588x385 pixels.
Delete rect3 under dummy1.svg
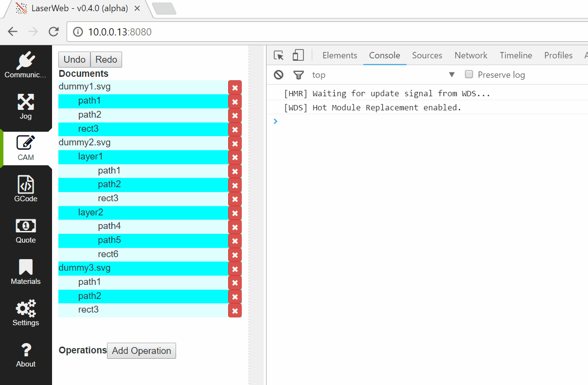pos(235,130)
